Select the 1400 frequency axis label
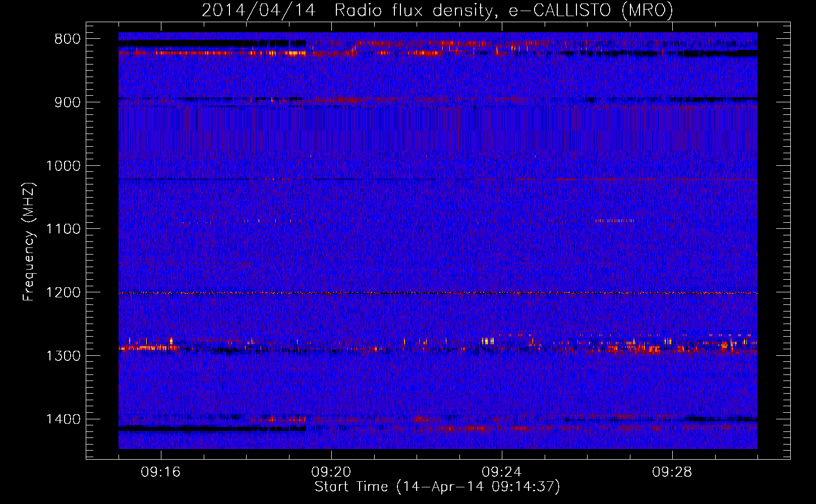Image resolution: width=816 pixels, height=504 pixels. [x=63, y=419]
